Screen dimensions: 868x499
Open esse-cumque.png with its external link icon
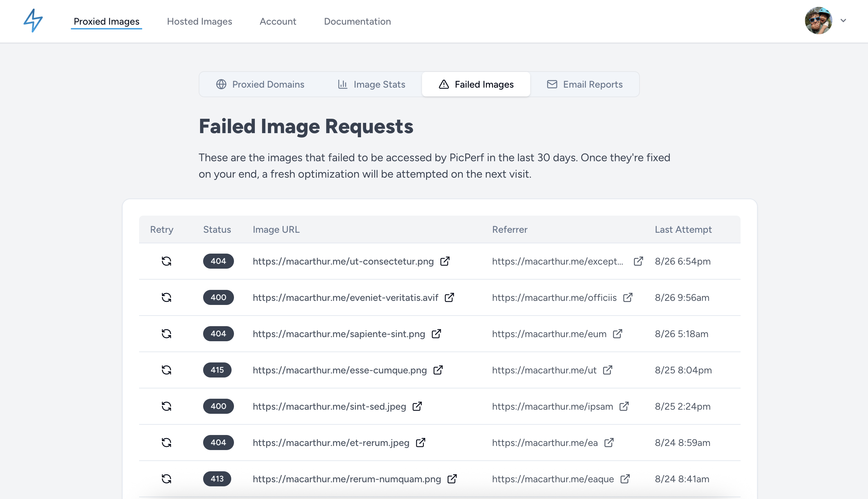coord(438,370)
